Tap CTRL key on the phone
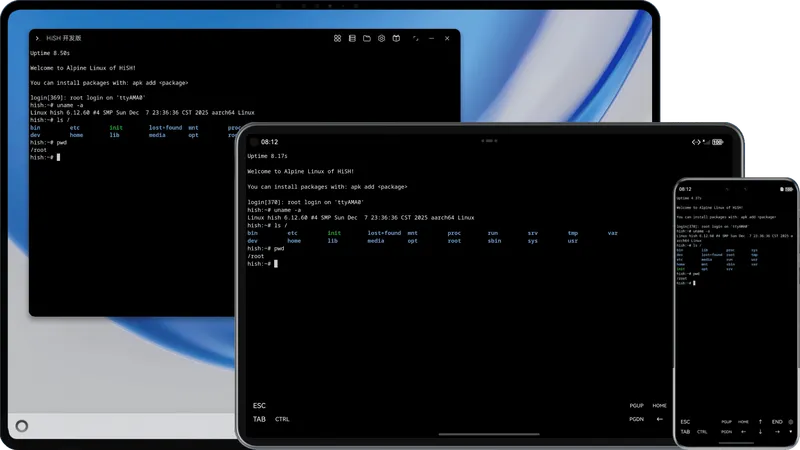The height and width of the screenshot is (450, 800). click(x=702, y=432)
